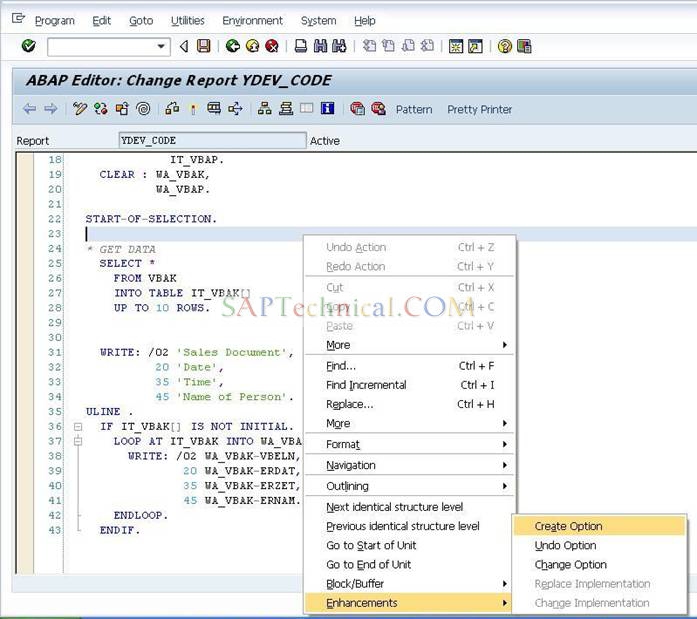The height and width of the screenshot is (619, 697).
Task: Choose Find... in the context menu
Action: (x=410, y=366)
